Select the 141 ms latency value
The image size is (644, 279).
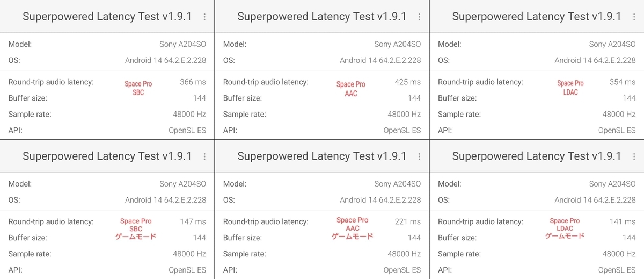(623, 221)
